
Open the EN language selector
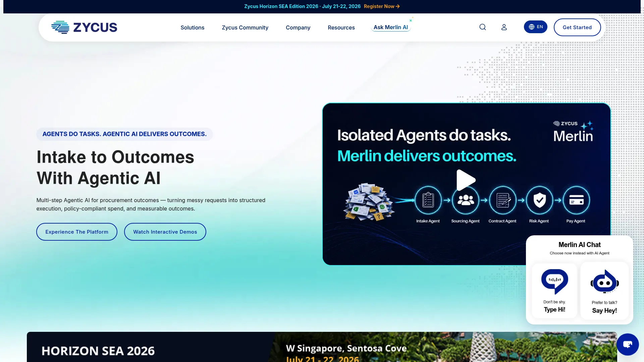[x=536, y=27]
